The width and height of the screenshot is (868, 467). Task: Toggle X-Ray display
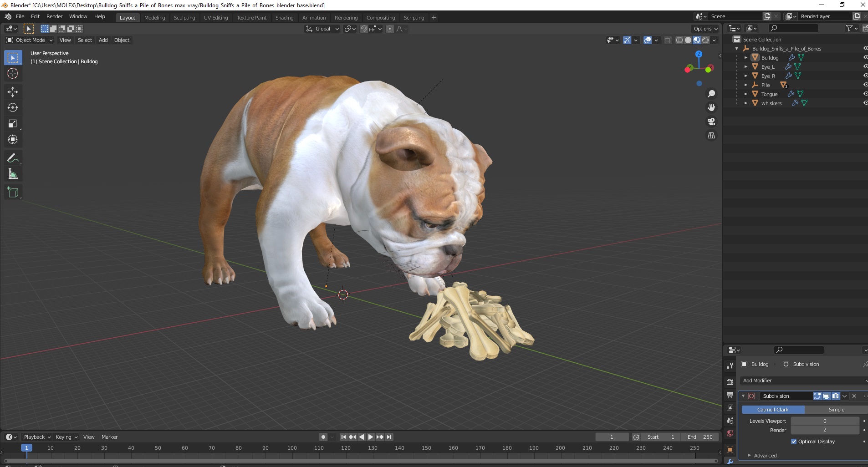(668, 40)
